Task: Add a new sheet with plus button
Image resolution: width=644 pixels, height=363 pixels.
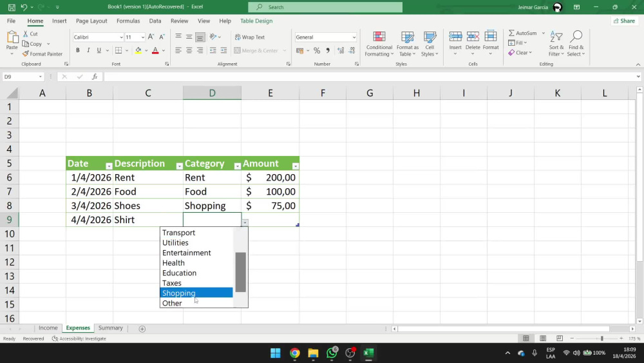Action: 142,328
